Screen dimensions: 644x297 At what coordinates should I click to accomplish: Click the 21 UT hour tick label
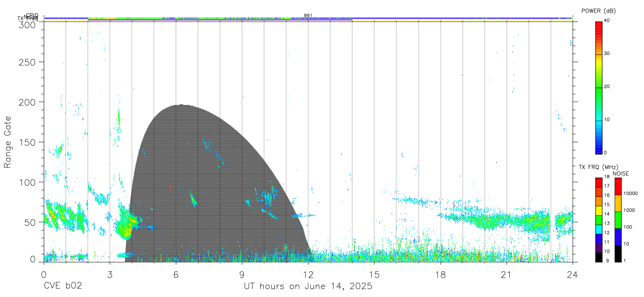point(507,274)
